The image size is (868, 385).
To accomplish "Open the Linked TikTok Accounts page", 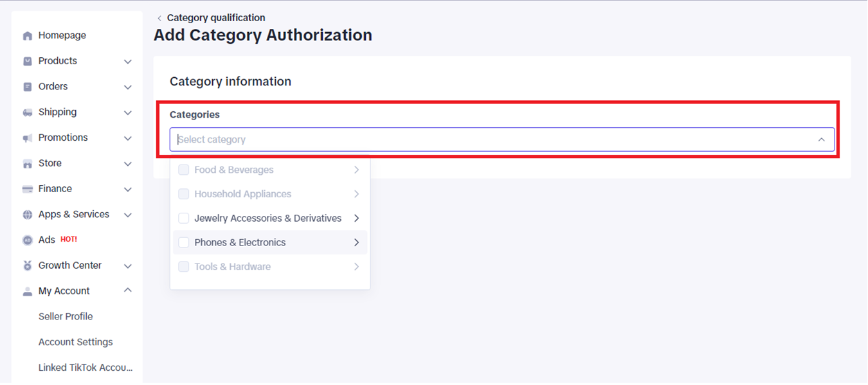I will 85,368.
